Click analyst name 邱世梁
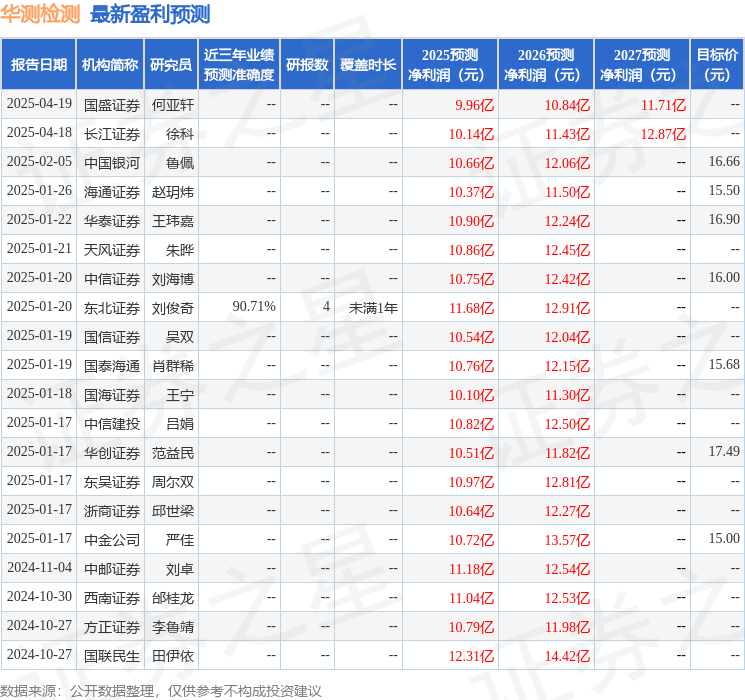 [173, 511]
